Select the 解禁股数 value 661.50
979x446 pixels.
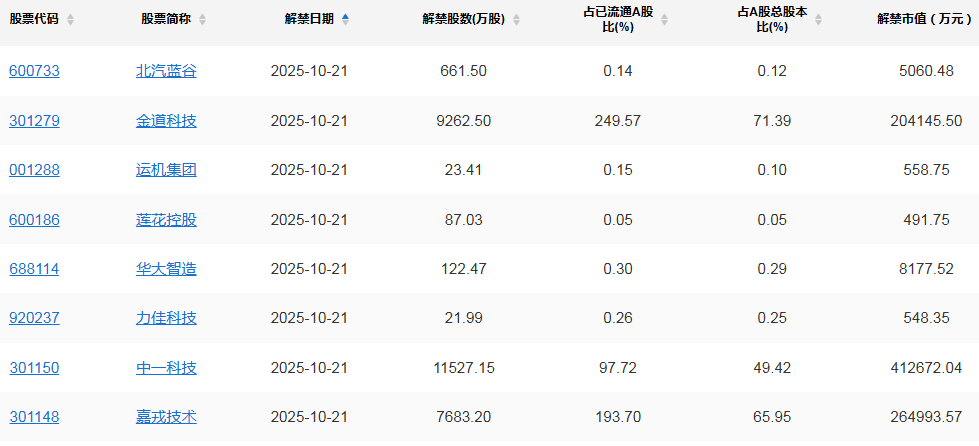463,71
